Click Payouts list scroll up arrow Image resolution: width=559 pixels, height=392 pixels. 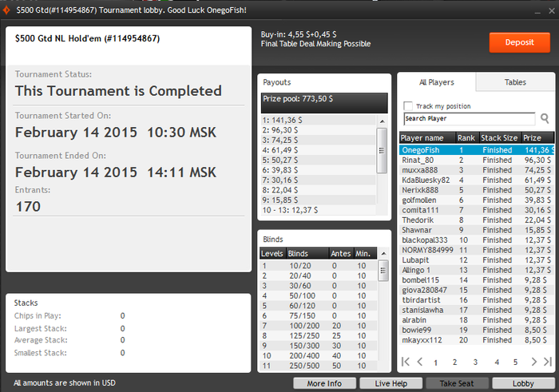(x=383, y=121)
